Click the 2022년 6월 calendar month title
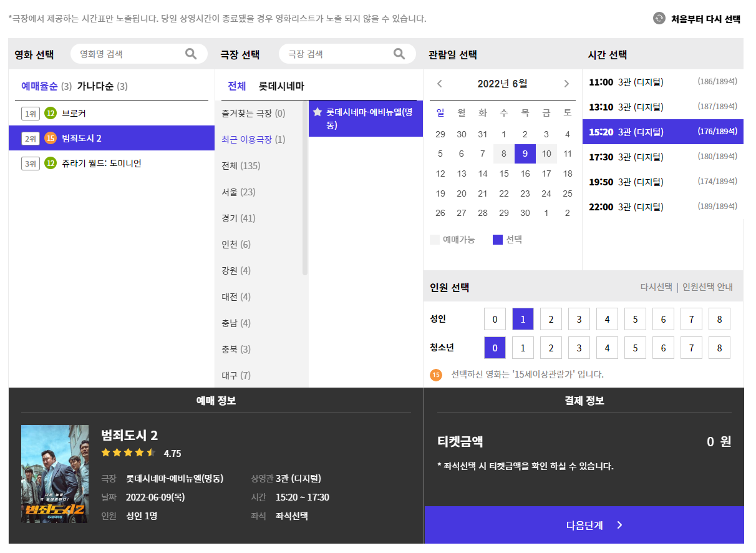Screen dimensions: 756x553 coord(502,84)
